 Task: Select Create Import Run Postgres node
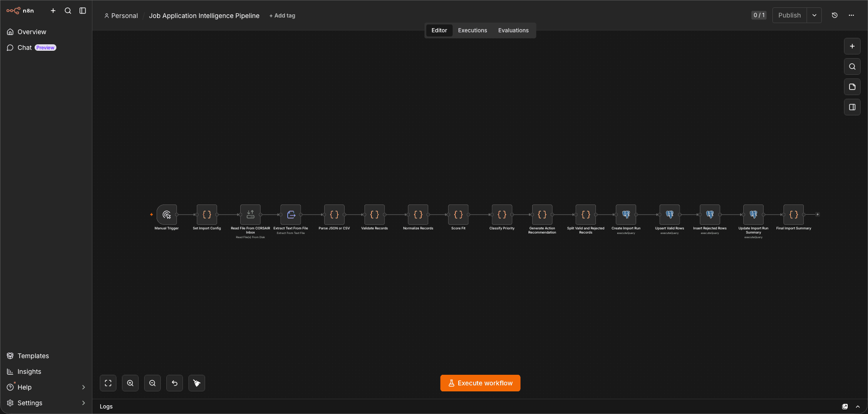(x=626, y=215)
